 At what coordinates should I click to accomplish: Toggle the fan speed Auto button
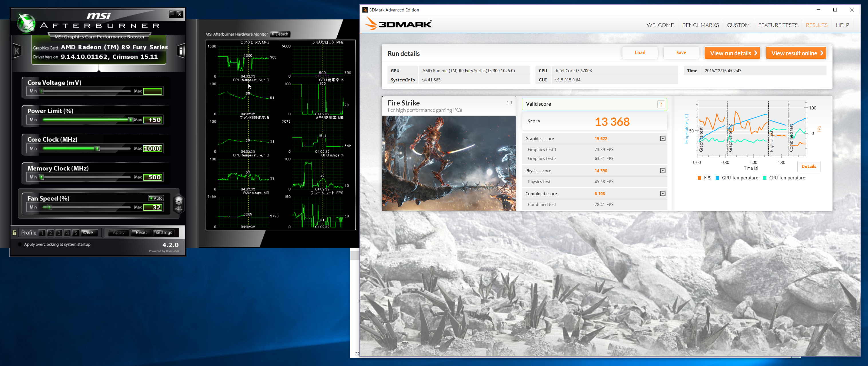pyautogui.click(x=156, y=198)
